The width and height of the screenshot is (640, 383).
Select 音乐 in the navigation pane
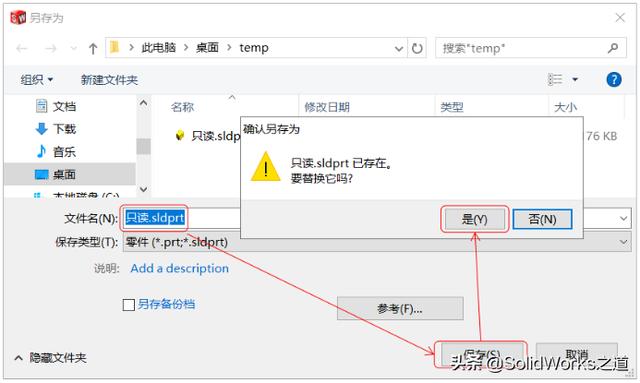56,152
